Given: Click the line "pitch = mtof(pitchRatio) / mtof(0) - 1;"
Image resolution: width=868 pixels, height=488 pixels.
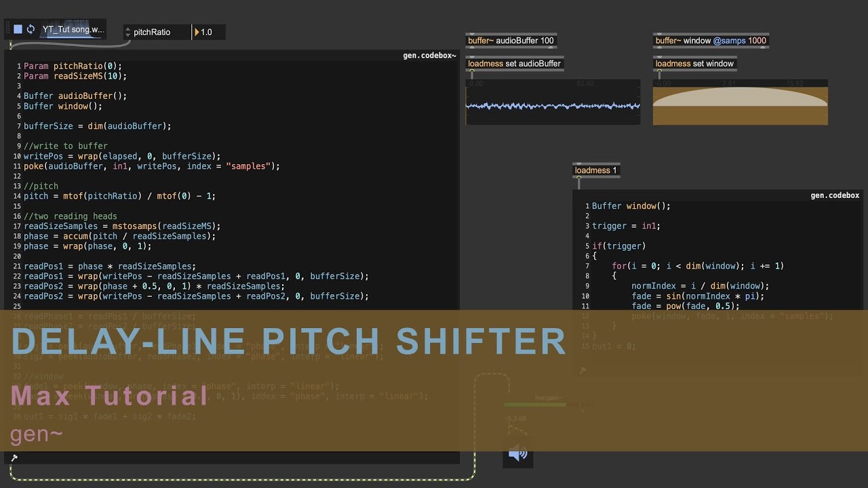Looking at the screenshot, I should point(119,196).
